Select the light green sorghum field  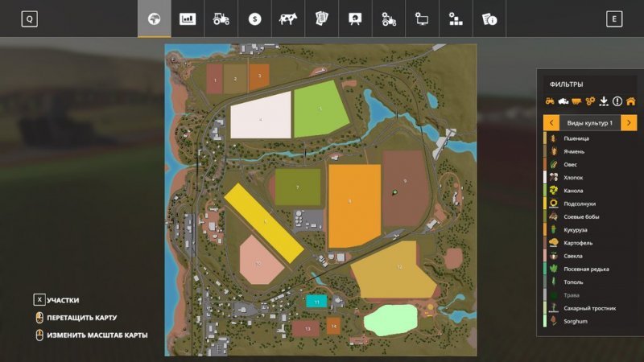[x=390, y=320]
